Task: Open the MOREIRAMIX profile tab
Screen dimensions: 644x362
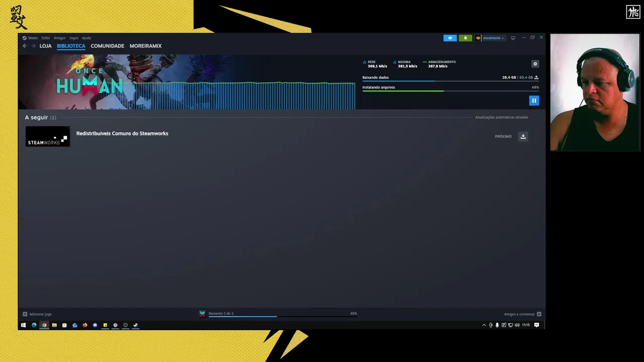Action: click(x=145, y=46)
